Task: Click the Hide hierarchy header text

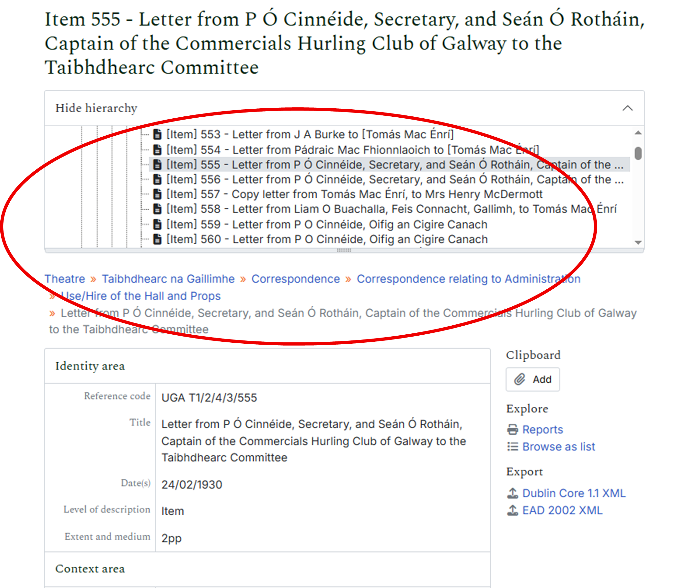Action: (x=96, y=108)
